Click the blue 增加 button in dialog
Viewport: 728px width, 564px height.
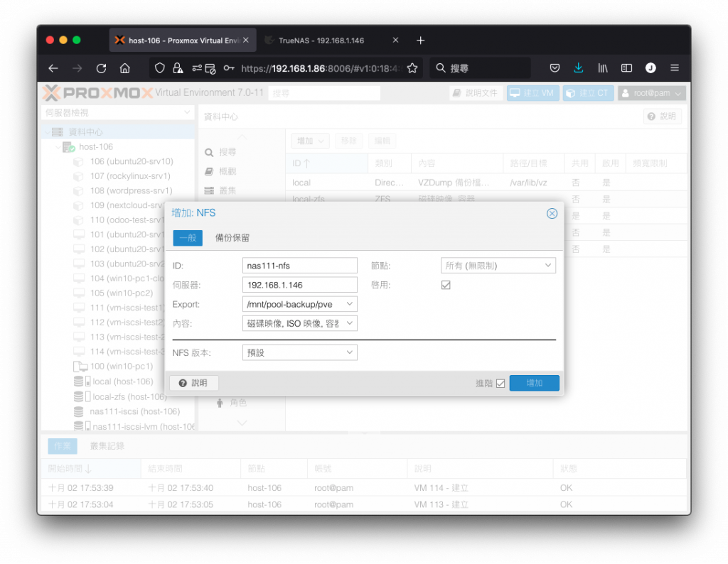coord(534,383)
